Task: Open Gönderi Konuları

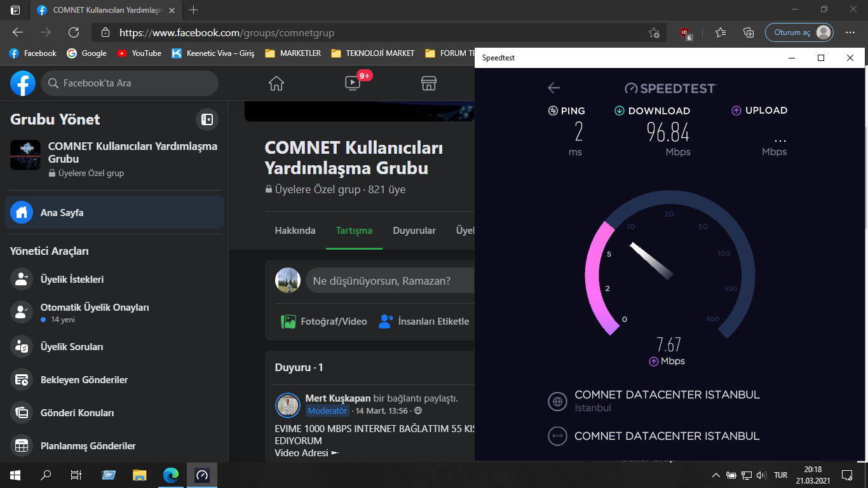Action: tap(114, 412)
